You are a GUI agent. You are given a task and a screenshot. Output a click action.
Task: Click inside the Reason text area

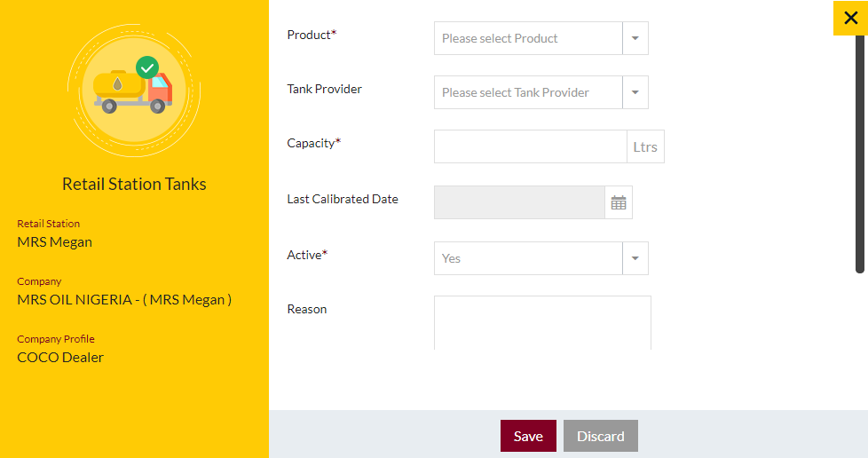click(x=542, y=323)
